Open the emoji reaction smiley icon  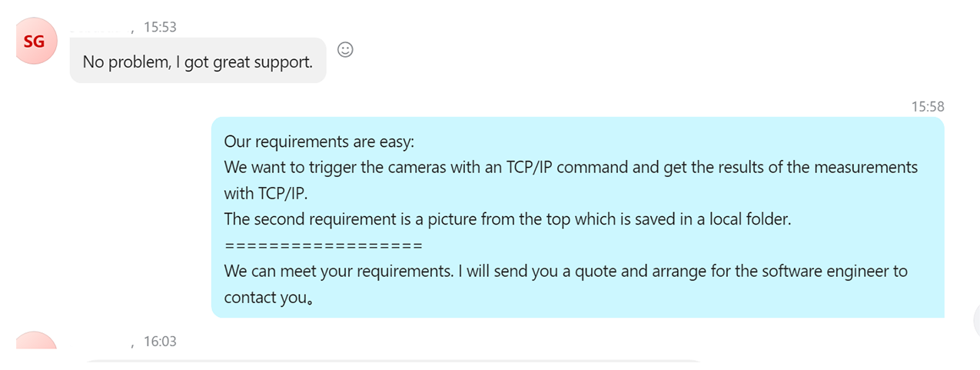[346, 50]
